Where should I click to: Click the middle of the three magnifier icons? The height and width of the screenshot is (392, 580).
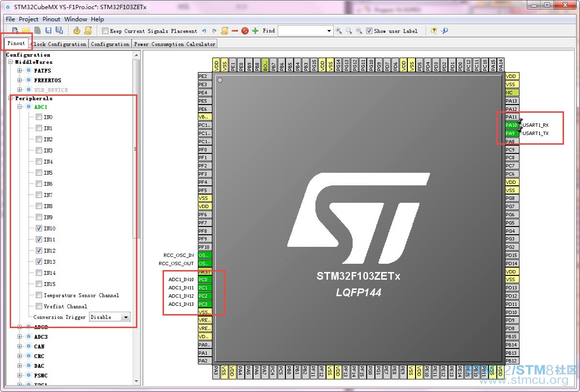pos(349,31)
